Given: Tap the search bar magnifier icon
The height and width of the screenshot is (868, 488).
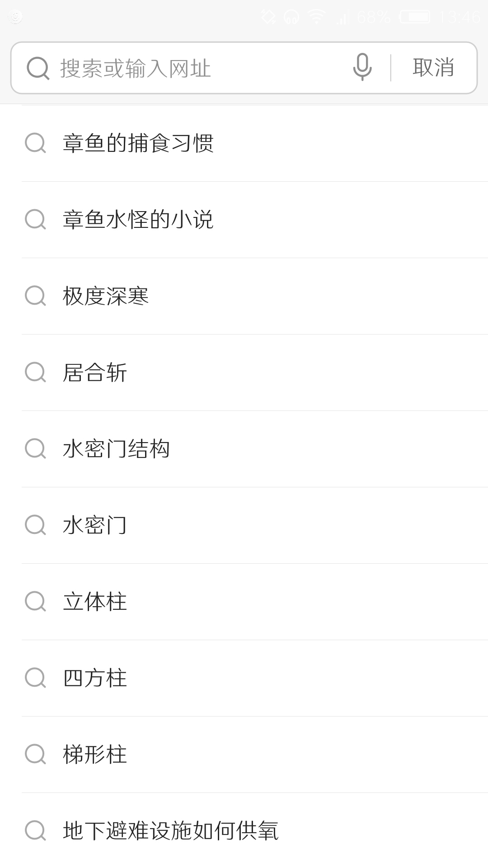Looking at the screenshot, I should pos(38,68).
